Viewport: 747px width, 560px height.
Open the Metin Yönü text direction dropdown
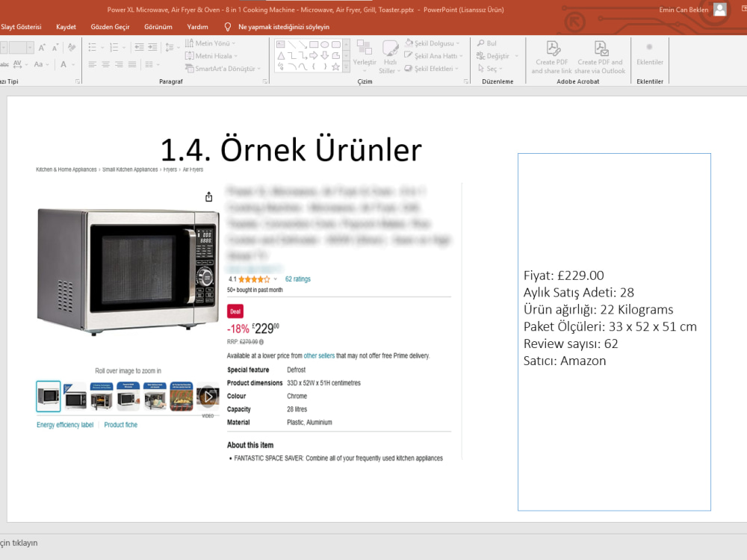[x=210, y=43]
